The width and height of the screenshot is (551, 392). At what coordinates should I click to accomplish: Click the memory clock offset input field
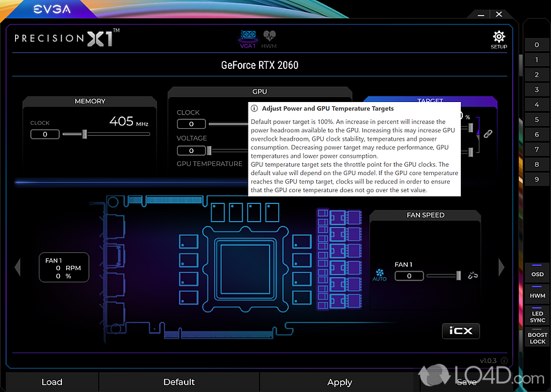pos(45,134)
